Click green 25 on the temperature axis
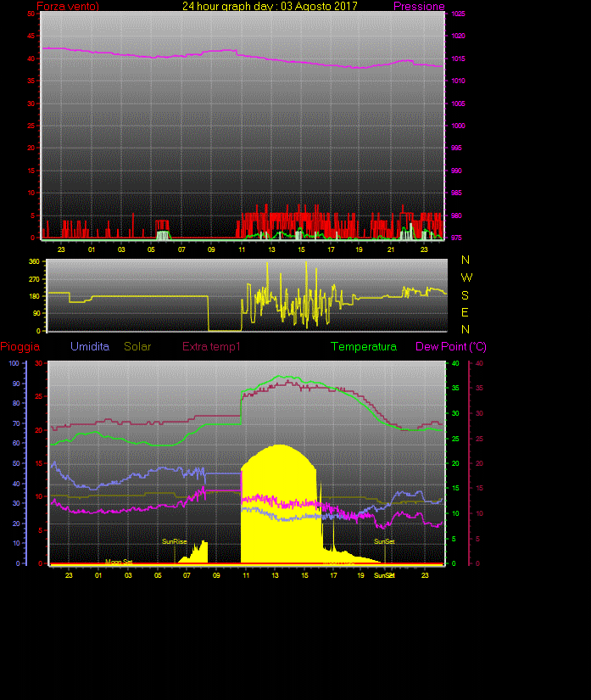 point(455,439)
